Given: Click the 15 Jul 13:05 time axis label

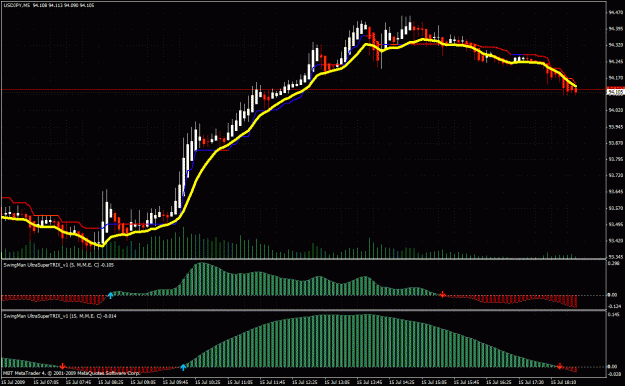Looking at the screenshot, I should point(337,382).
